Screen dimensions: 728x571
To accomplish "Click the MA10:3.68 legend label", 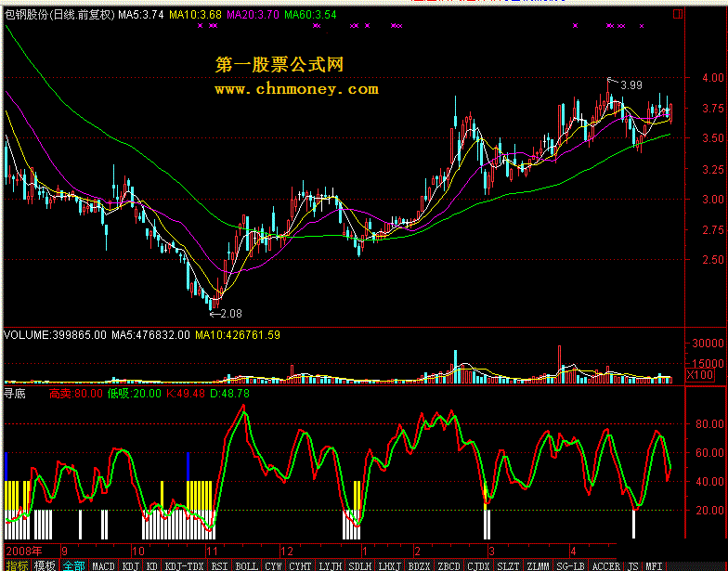I will (x=195, y=15).
